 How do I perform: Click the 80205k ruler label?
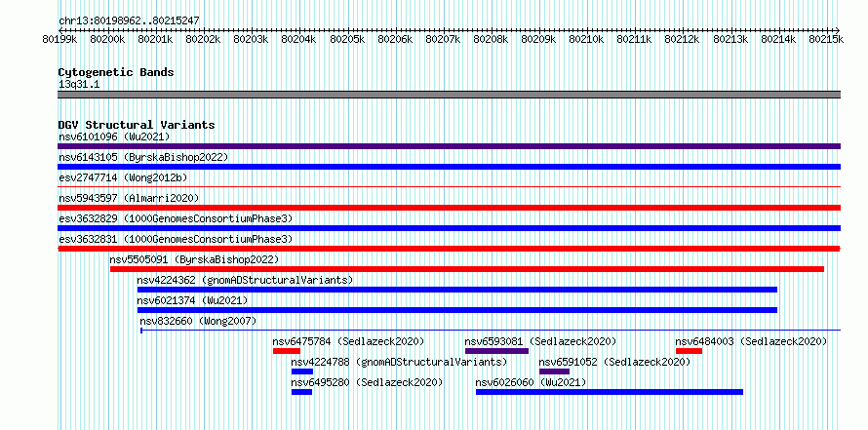coord(346,39)
